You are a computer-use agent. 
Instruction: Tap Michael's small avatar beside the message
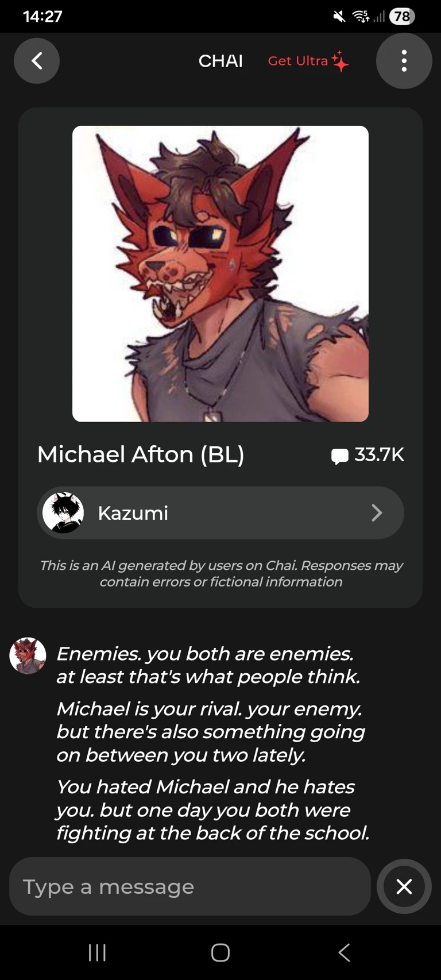point(28,655)
